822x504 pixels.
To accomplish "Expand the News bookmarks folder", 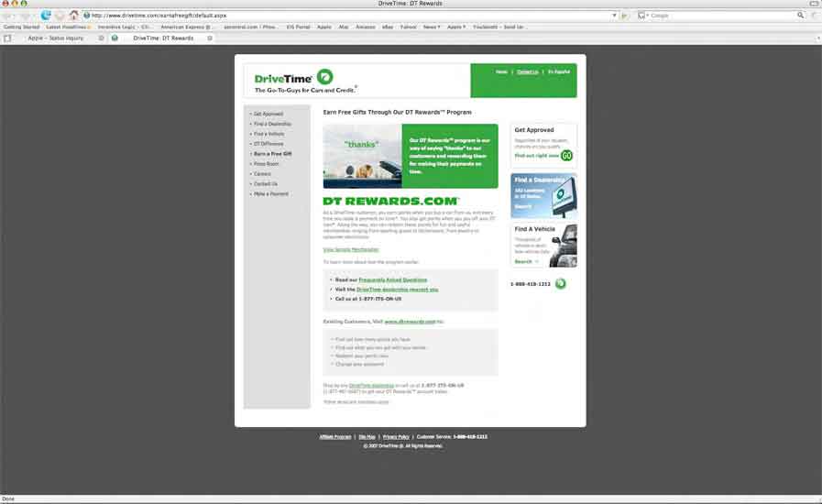I will 433,27.
